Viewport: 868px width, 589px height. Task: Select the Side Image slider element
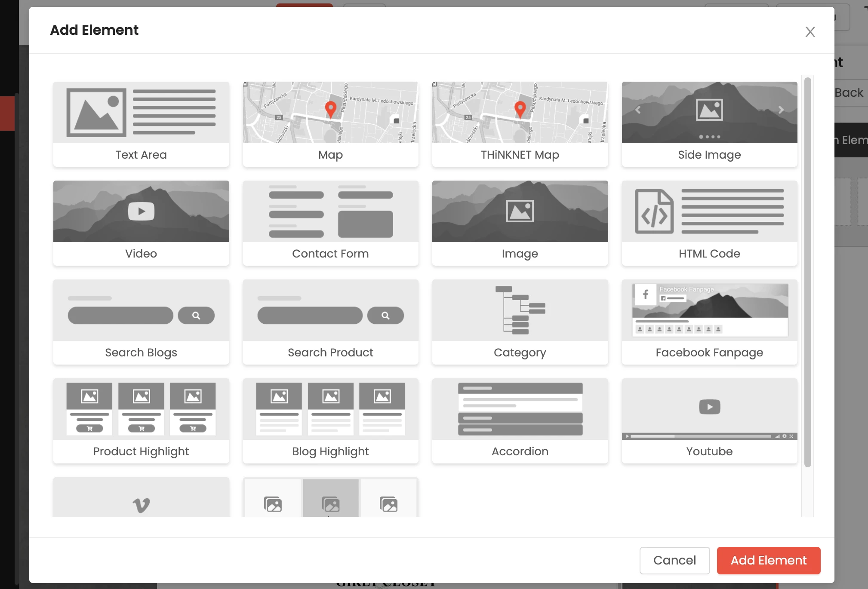coord(709,124)
